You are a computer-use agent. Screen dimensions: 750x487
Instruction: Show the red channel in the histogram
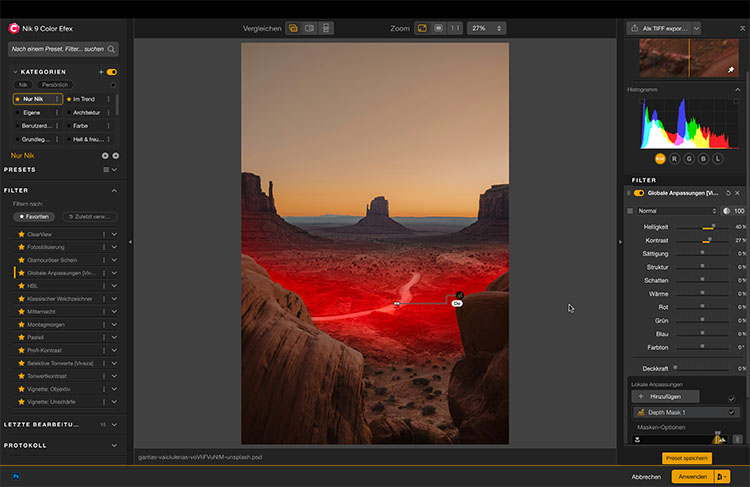(676, 158)
